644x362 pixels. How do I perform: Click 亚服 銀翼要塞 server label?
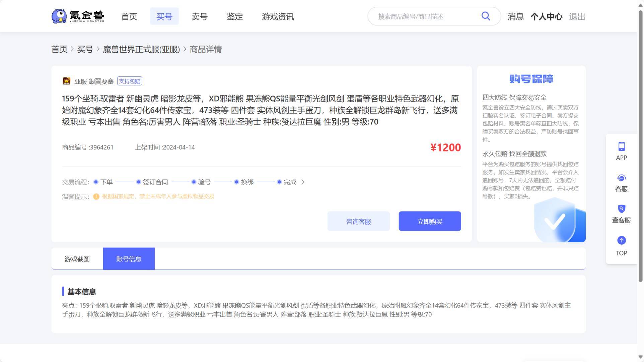(x=94, y=81)
